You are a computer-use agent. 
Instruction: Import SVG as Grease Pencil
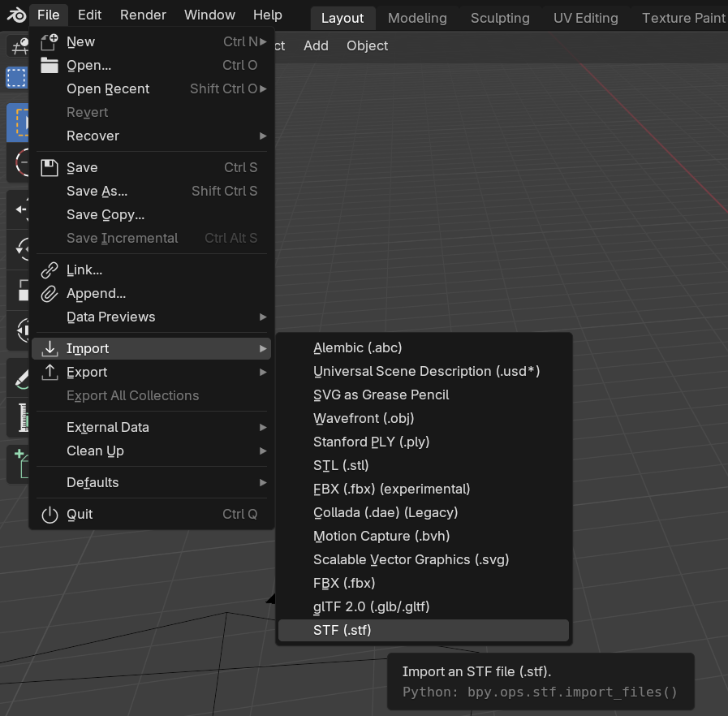pos(424,395)
